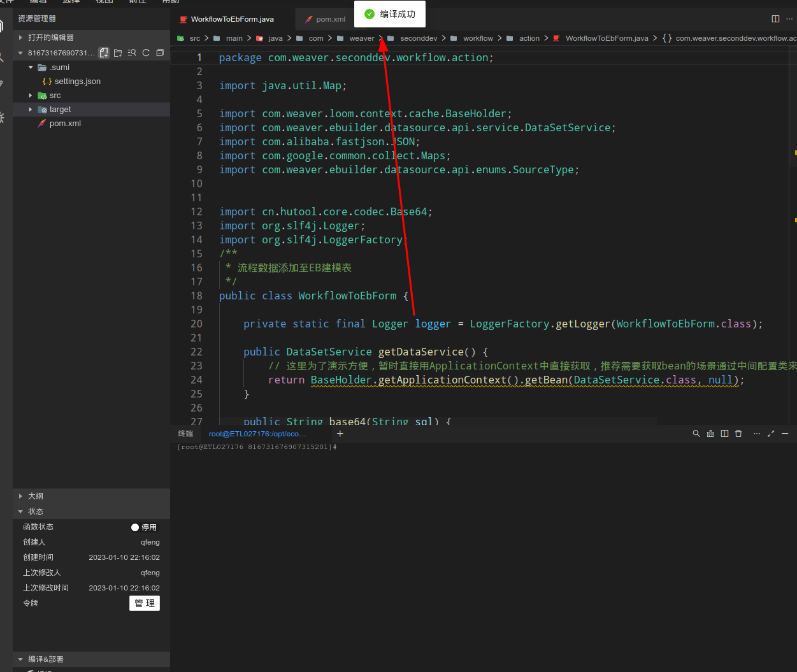Click the red java folder icon in breadcrumb
The image size is (797, 672).
click(260, 38)
